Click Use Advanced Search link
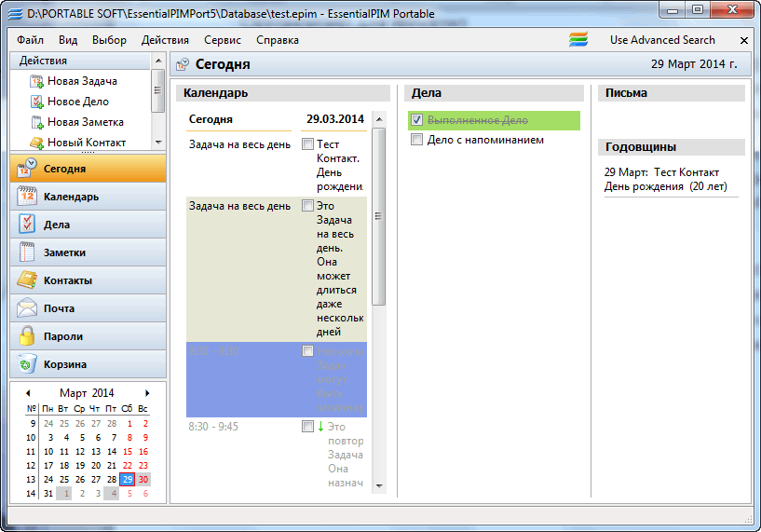The width and height of the screenshot is (761, 532). click(x=662, y=40)
